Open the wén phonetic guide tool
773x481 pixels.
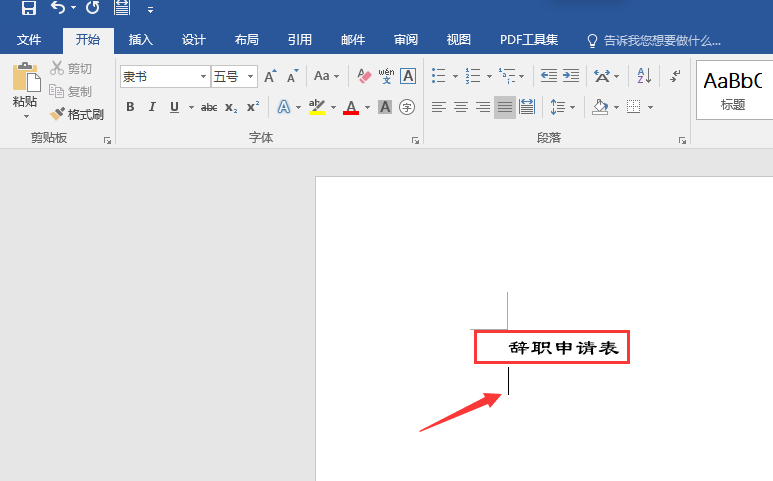386,76
